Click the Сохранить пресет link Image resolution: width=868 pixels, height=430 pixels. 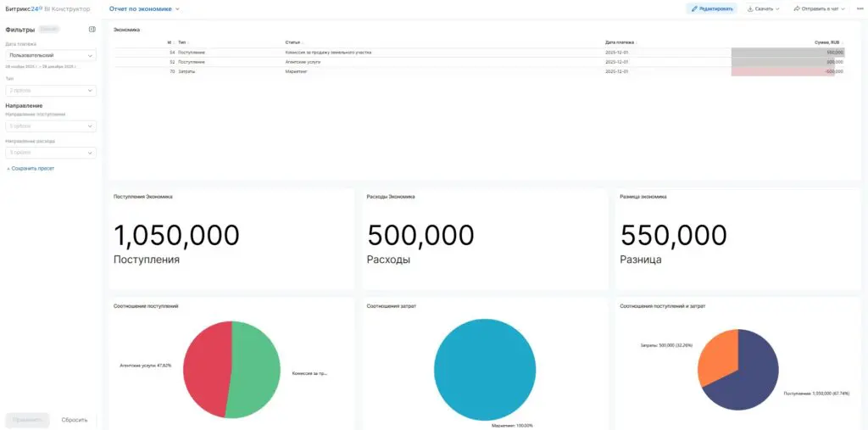[31, 169]
